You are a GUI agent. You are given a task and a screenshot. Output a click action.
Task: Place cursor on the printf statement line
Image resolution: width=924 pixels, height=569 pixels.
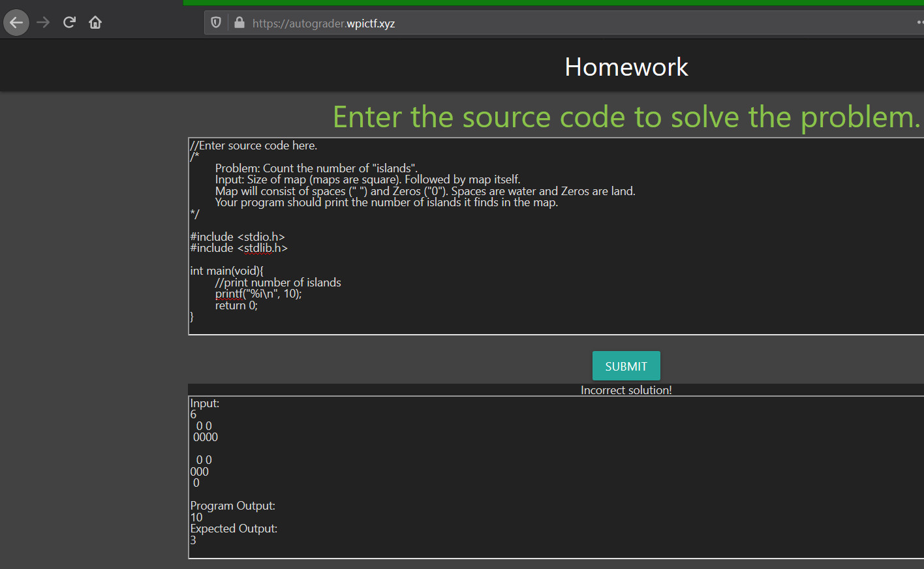pyautogui.click(x=258, y=294)
